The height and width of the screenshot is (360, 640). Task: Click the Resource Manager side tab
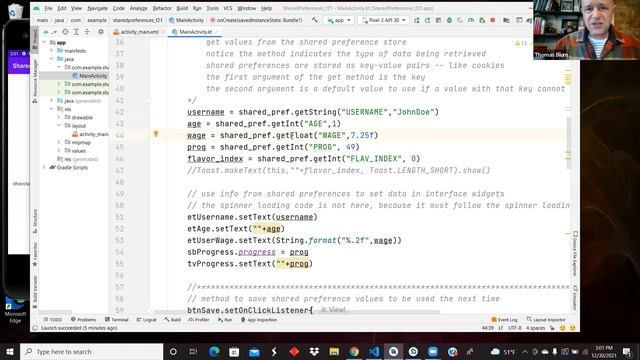point(35,81)
